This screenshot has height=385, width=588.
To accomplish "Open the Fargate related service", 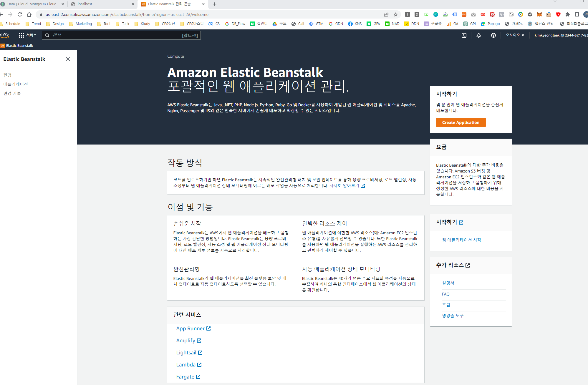I will click(188, 377).
